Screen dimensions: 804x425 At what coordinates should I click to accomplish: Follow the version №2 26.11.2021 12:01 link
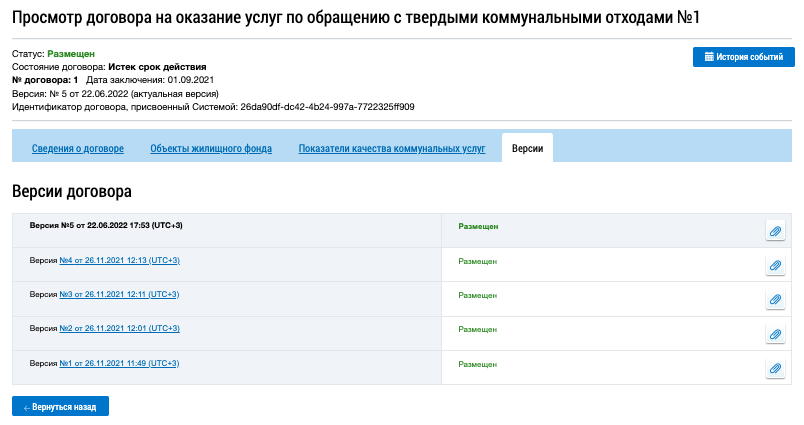pos(119,328)
